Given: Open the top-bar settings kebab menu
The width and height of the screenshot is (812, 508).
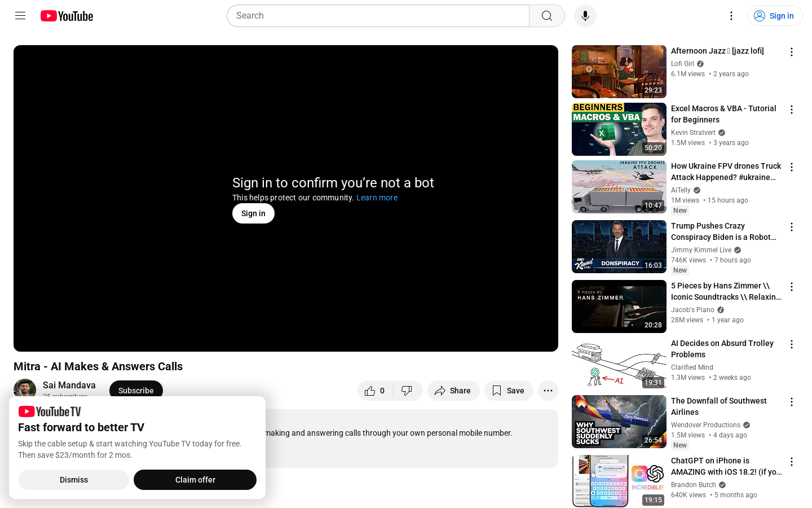Looking at the screenshot, I should 731,16.
